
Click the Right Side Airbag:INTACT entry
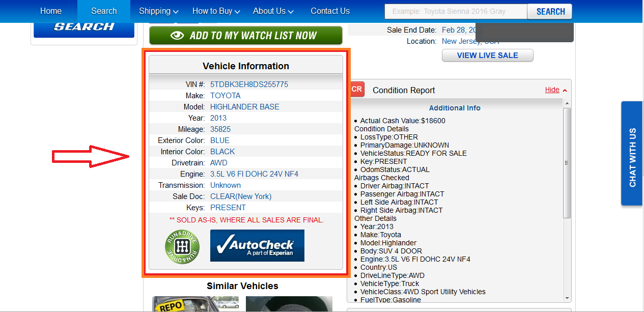[402, 210]
